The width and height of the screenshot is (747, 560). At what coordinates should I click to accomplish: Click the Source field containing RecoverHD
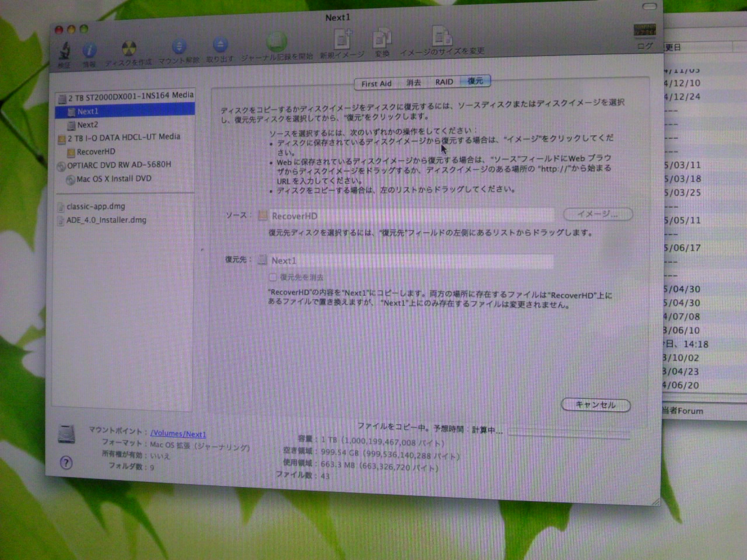click(409, 216)
